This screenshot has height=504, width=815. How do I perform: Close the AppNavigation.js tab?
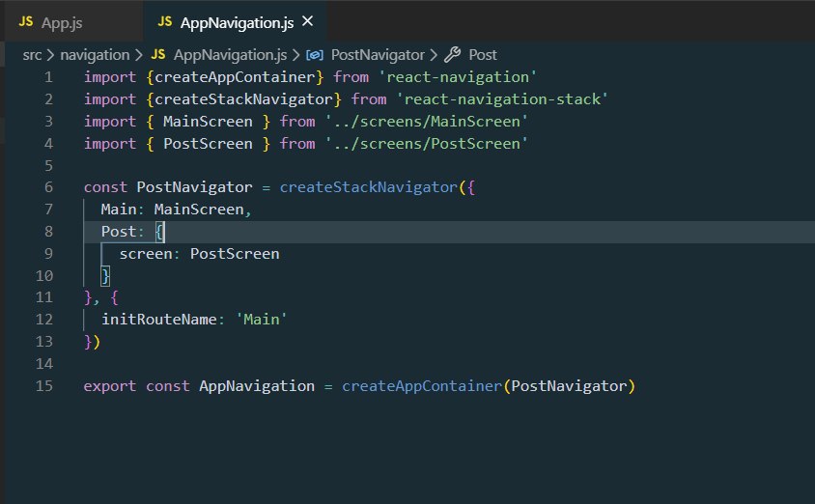pos(308,21)
